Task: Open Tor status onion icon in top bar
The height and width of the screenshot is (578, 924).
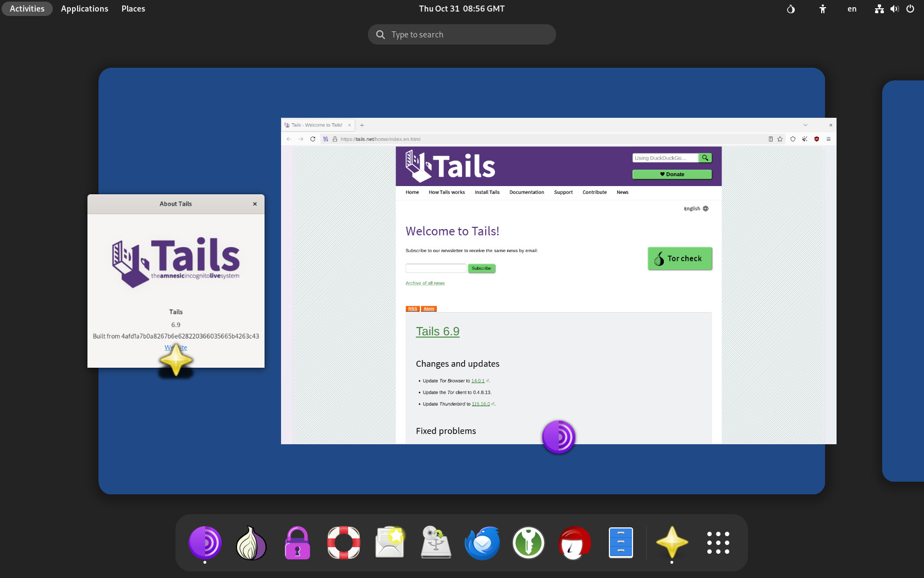Action: 791,9
